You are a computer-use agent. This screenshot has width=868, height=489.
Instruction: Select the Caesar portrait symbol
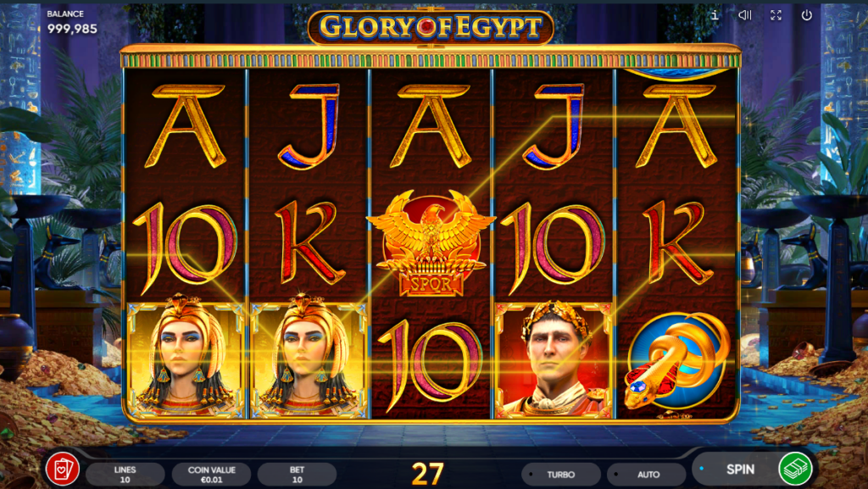coord(554,359)
